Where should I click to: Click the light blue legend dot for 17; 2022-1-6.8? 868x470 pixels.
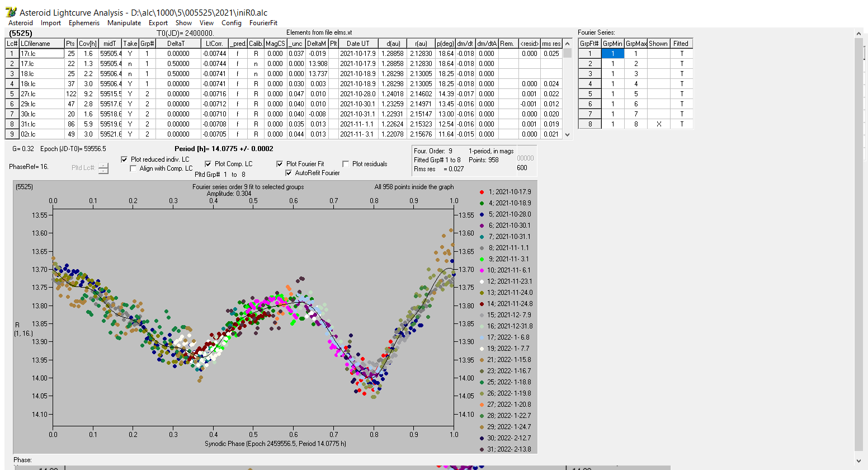(x=482, y=337)
